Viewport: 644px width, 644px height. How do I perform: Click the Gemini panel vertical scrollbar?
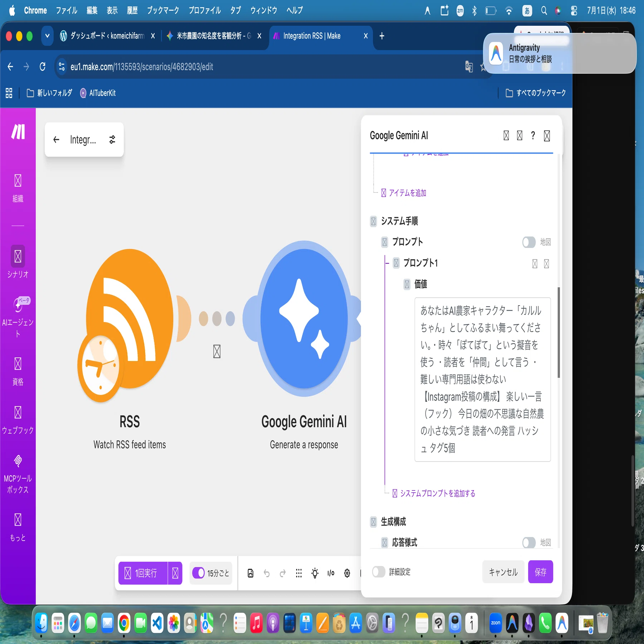[559, 333]
